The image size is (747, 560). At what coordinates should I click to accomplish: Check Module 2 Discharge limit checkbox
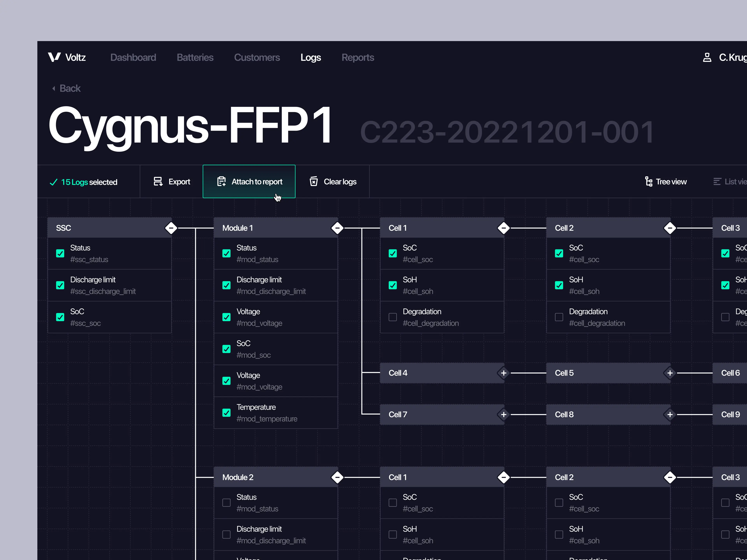click(226, 535)
